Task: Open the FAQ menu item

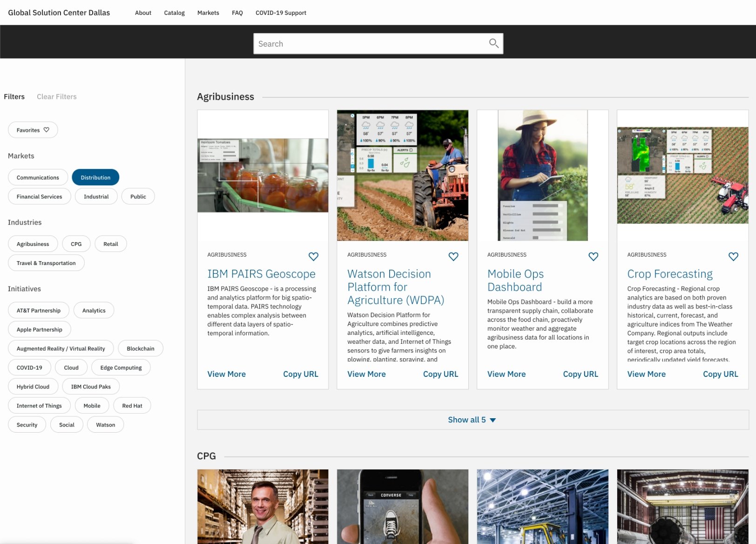Action: point(237,13)
